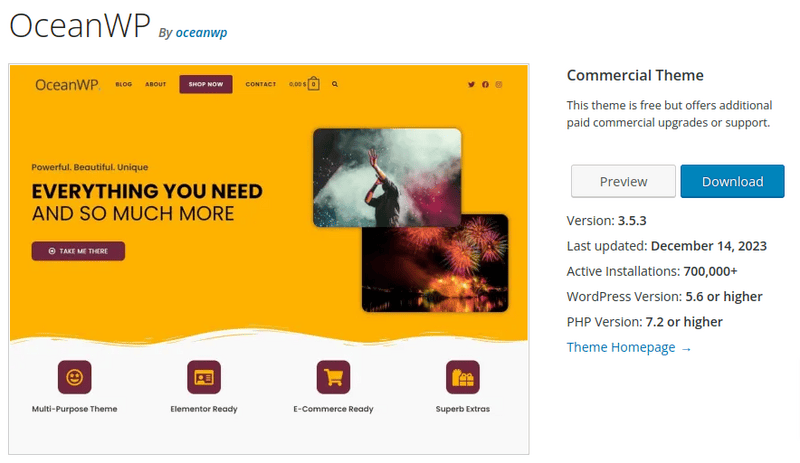Click the Twitter icon in theme header
The height and width of the screenshot is (463, 800).
471,85
